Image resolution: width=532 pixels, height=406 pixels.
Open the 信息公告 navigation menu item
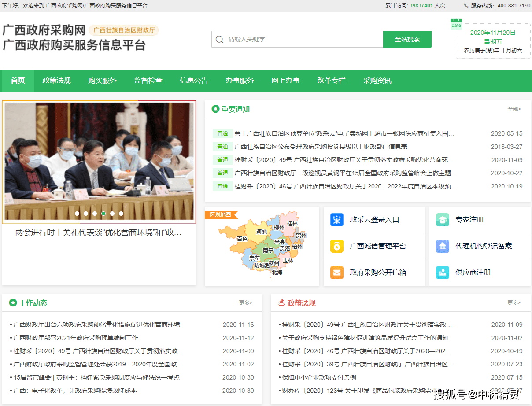click(194, 81)
